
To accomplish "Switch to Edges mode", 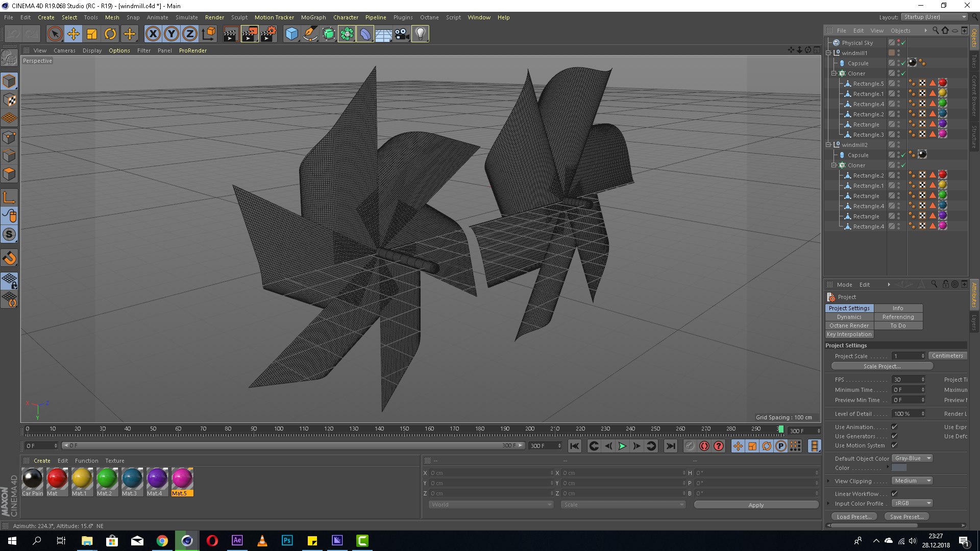I will 9,156.
